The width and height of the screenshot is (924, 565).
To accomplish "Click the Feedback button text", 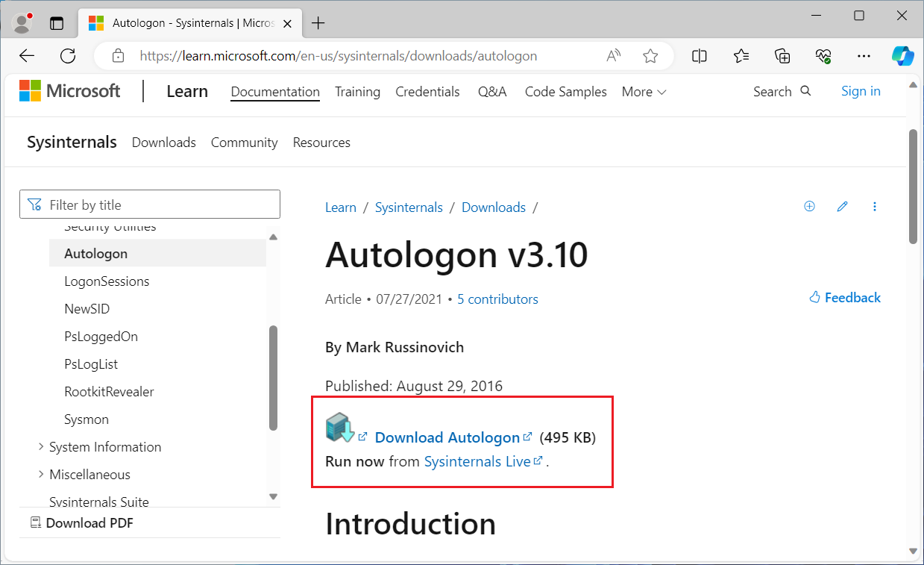I will click(852, 298).
